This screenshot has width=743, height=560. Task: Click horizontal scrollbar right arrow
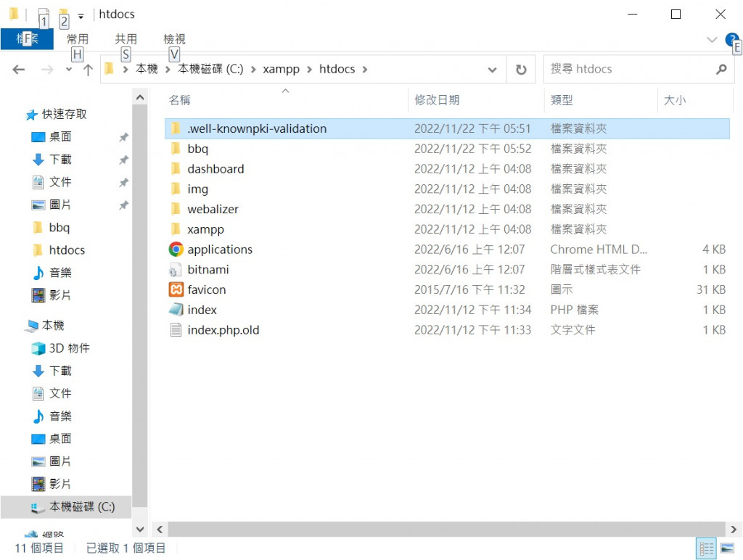pyautogui.click(x=734, y=530)
